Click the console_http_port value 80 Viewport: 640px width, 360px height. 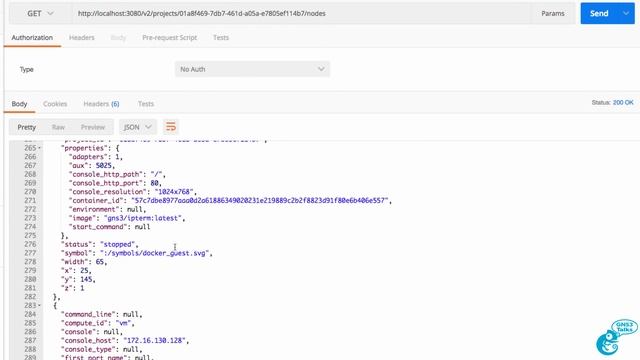155,183
